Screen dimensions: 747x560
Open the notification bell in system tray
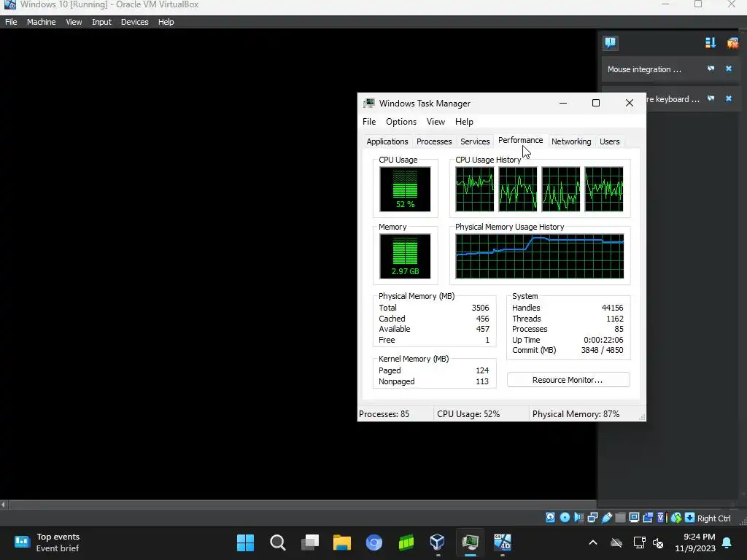click(x=727, y=542)
